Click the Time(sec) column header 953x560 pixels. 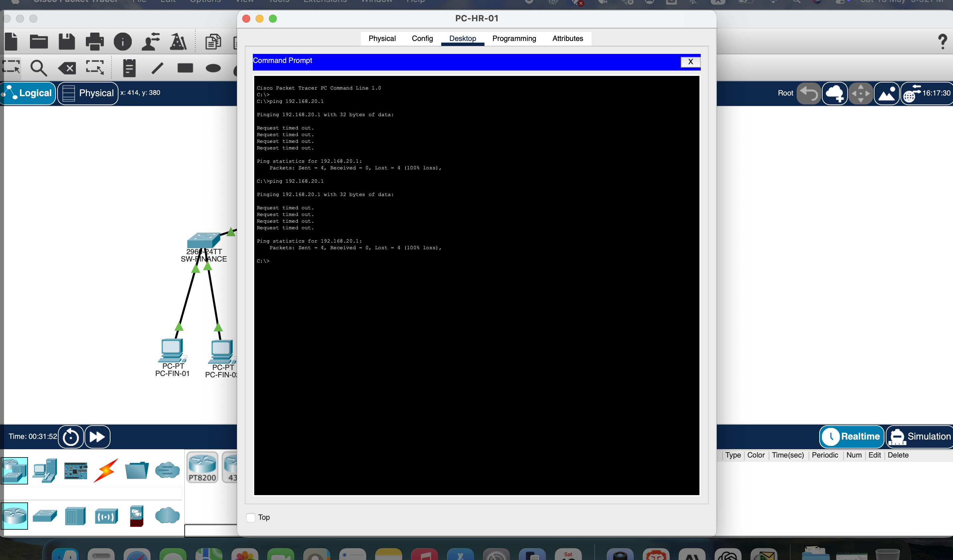[x=788, y=455]
